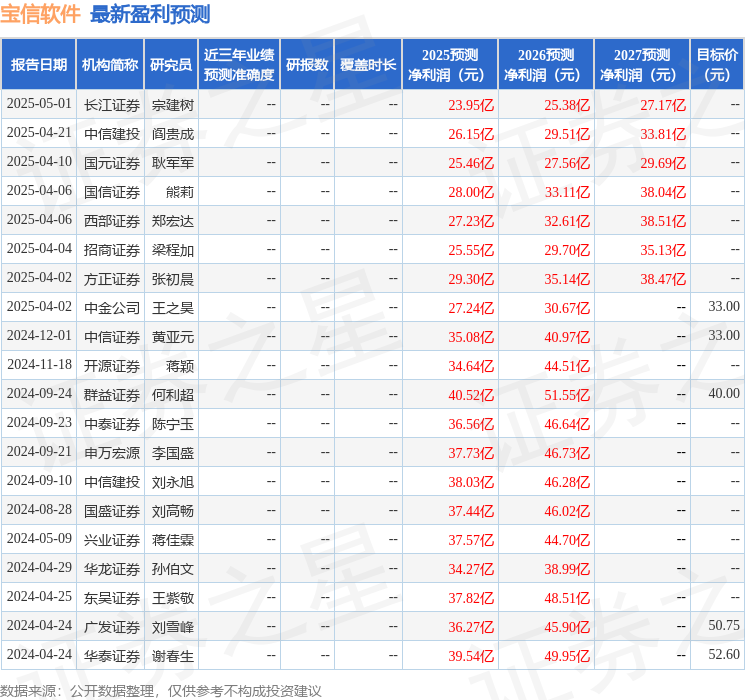Image resolution: width=745 pixels, height=700 pixels.
Task: Click the 最新盈利预测 heading
Action: click(150, 14)
